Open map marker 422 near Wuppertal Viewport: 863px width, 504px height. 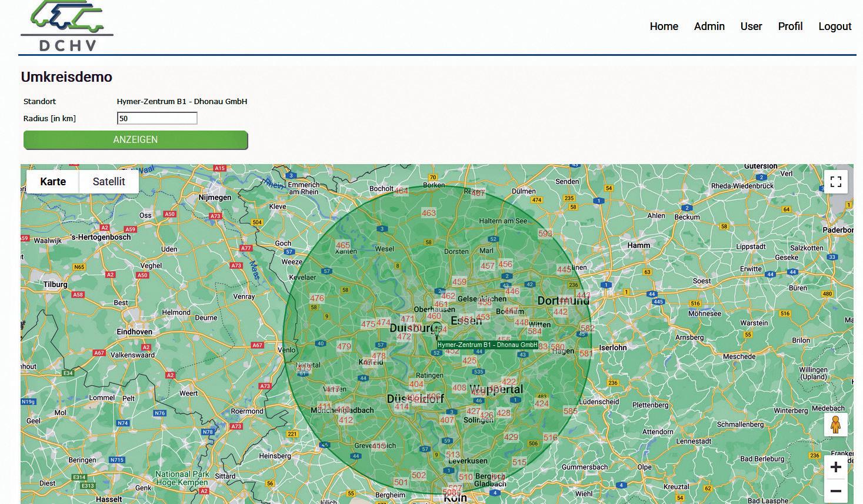coord(509,382)
